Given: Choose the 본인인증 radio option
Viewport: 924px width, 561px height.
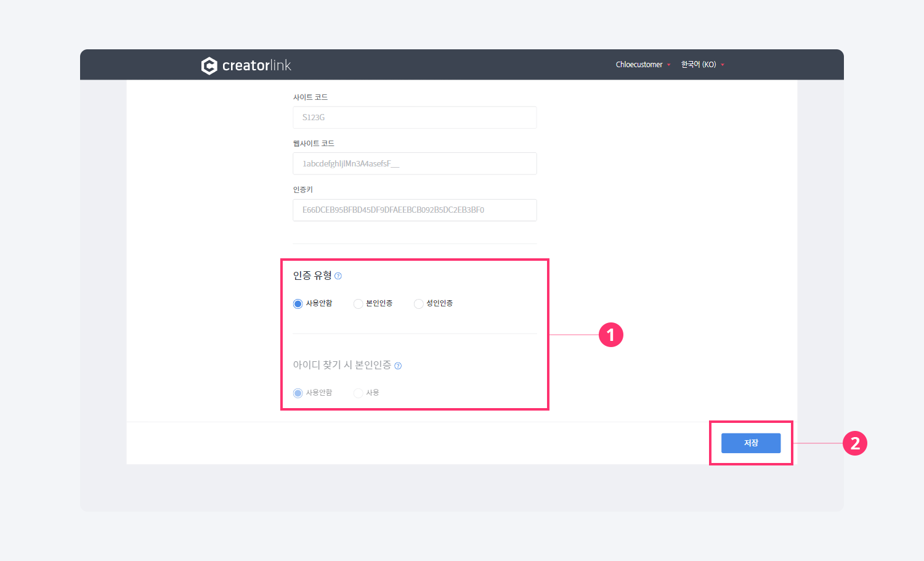Looking at the screenshot, I should (x=358, y=304).
